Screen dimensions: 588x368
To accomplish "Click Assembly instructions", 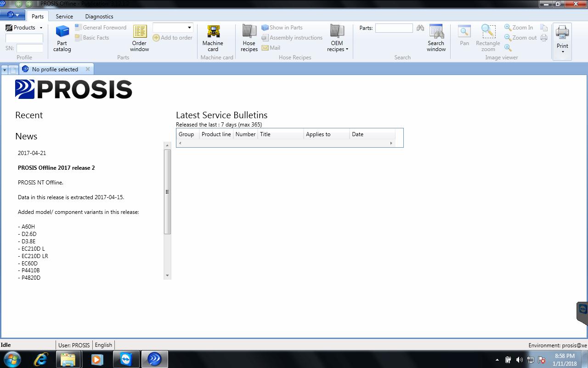I will click(x=292, y=38).
